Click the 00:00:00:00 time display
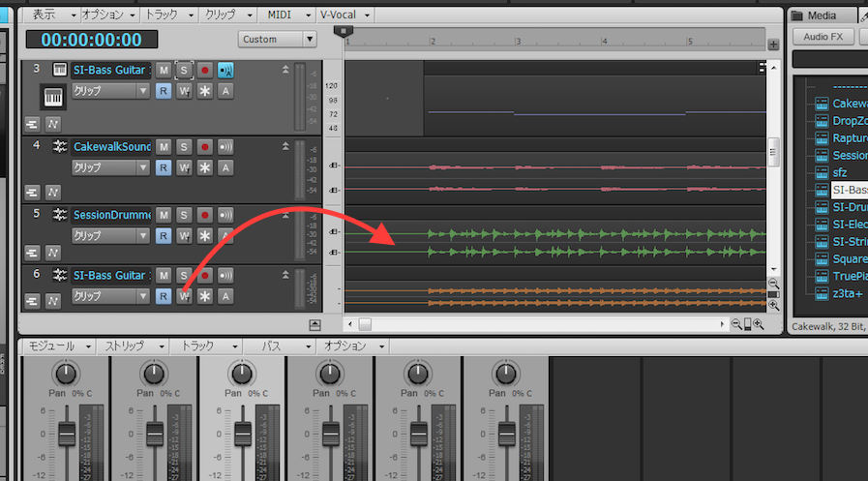 tap(92, 40)
